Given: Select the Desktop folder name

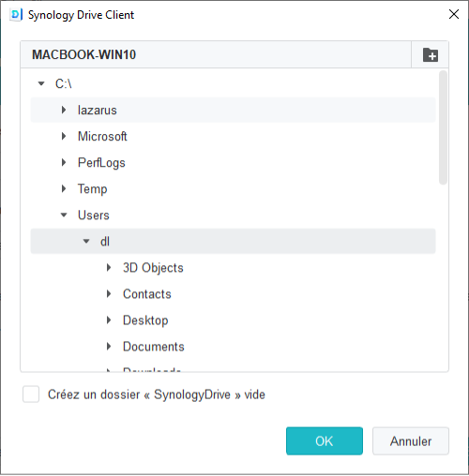Looking at the screenshot, I should [x=145, y=320].
